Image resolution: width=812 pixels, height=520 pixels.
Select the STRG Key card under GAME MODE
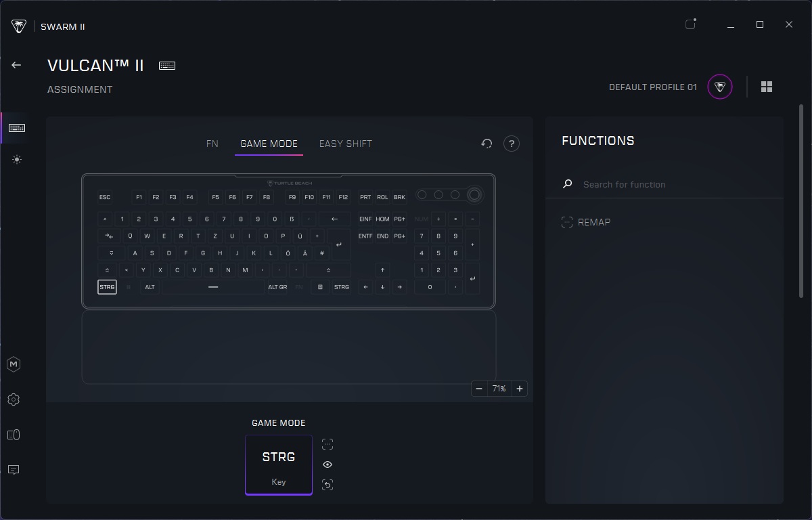click(x=279, y=464)
